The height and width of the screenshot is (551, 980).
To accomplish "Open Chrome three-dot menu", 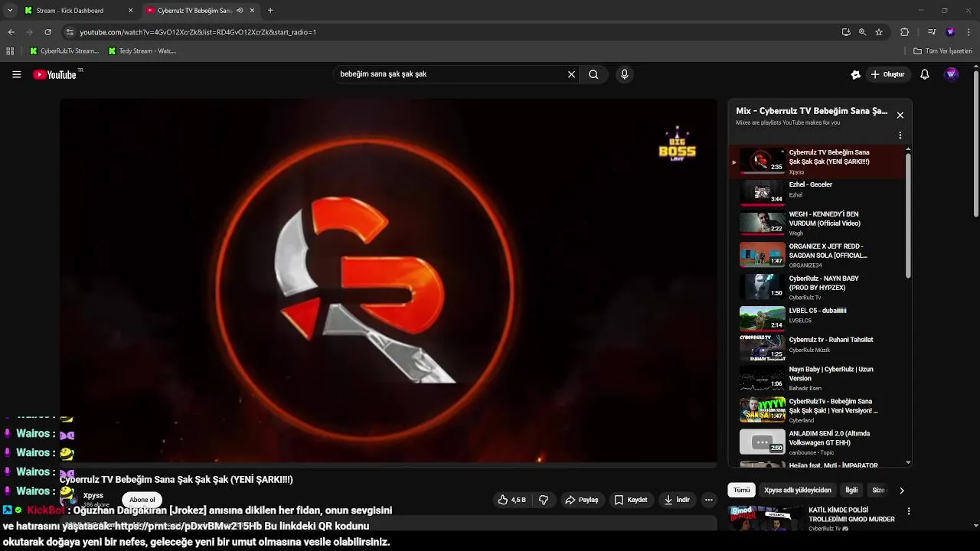I will click(x=969, y=32).
